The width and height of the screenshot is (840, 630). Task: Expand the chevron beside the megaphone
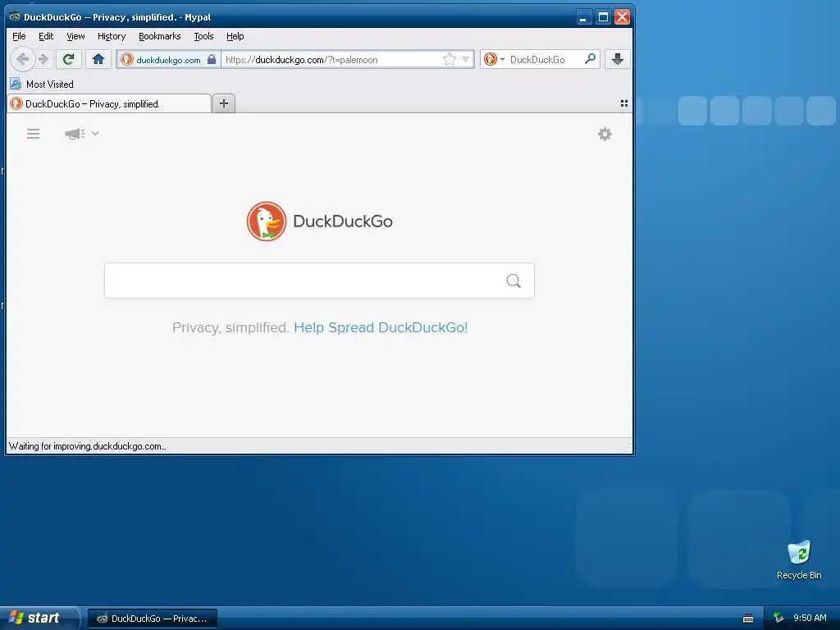click(x=95, y=133)
